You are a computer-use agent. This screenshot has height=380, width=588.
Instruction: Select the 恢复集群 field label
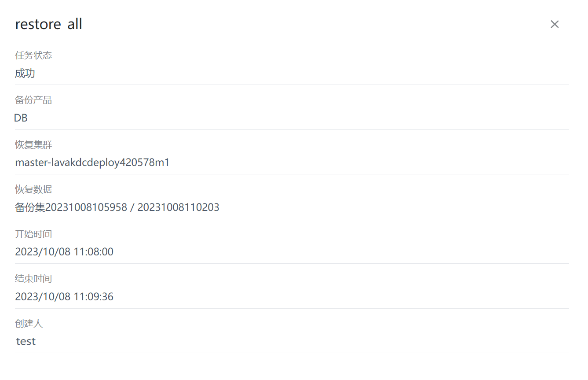pyautogui.click(x=33, y=145)
